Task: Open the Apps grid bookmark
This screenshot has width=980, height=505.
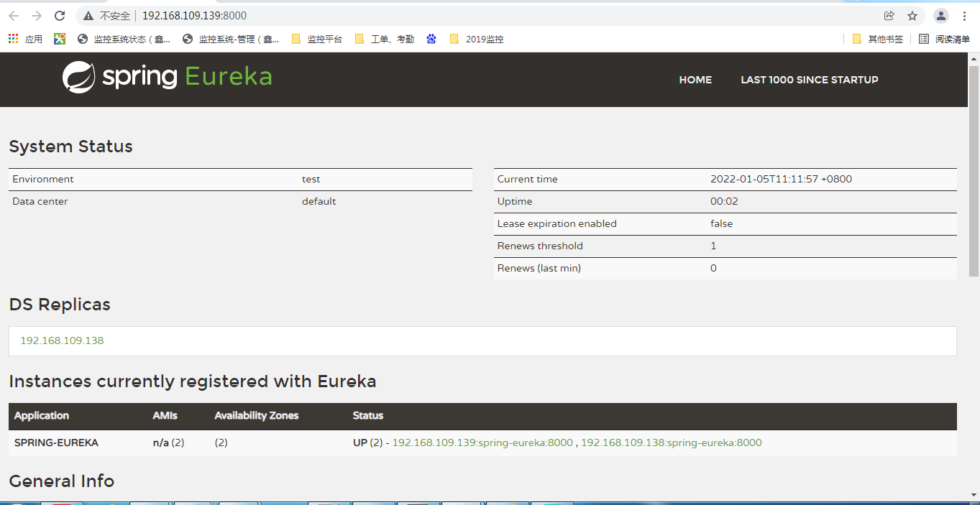Action: [x=25, y=39]
